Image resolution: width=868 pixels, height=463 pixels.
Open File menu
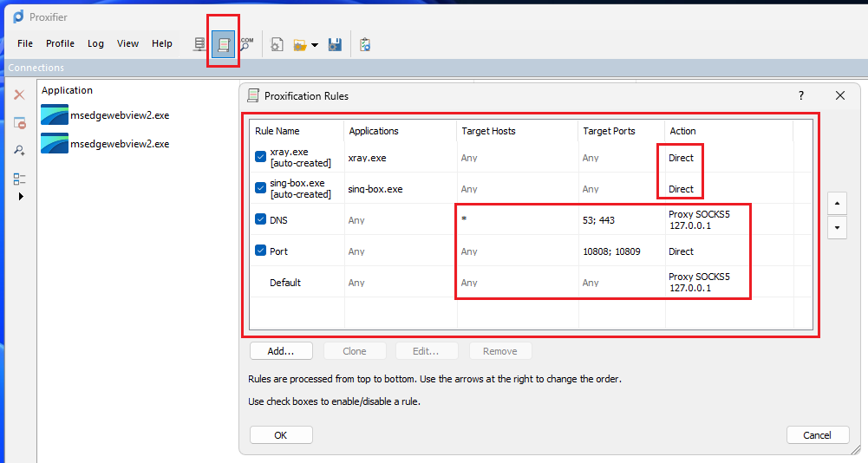click(25, 43)
